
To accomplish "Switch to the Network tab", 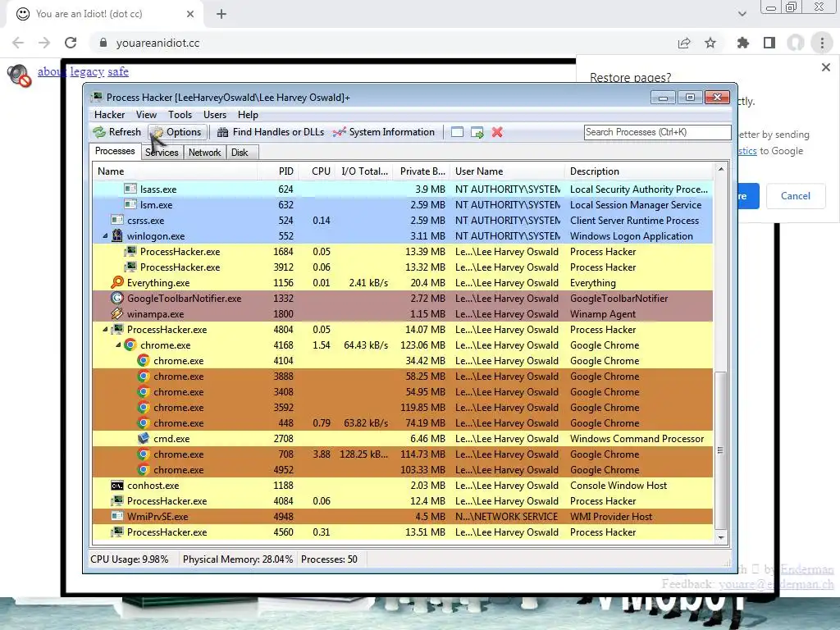I will [204, 153].
